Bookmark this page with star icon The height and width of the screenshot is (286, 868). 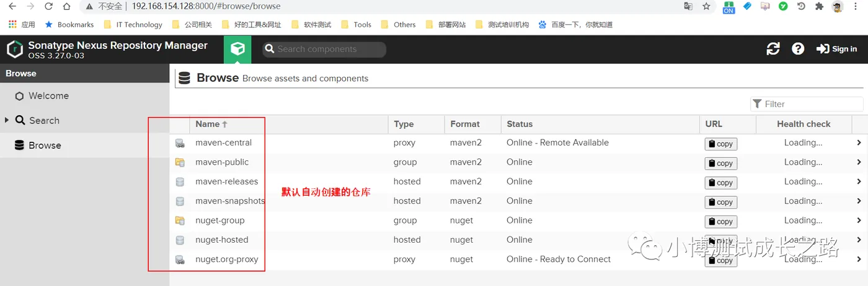706,6
